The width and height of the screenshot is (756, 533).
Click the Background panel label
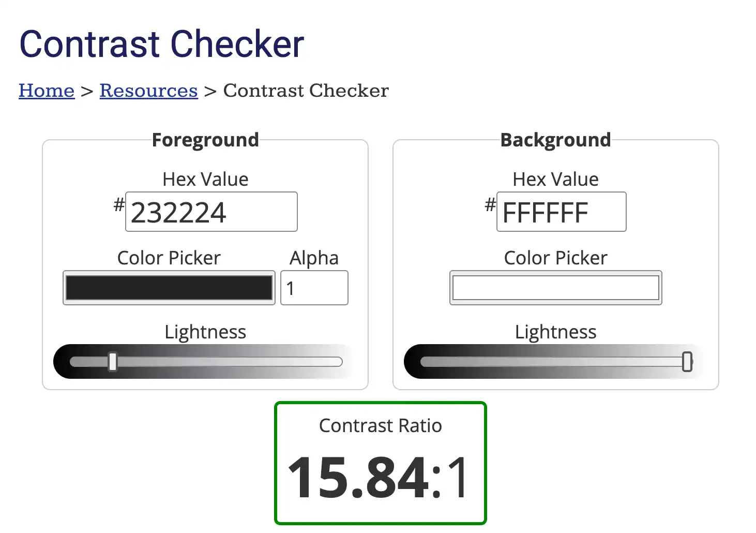pyautogui.click(x=555, y=139)
